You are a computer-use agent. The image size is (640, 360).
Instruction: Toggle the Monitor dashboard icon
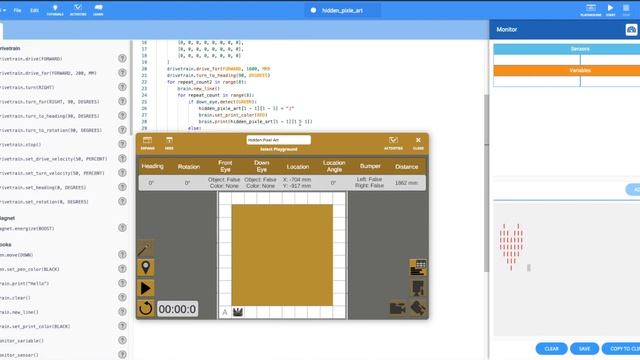(x=631, y=30)
